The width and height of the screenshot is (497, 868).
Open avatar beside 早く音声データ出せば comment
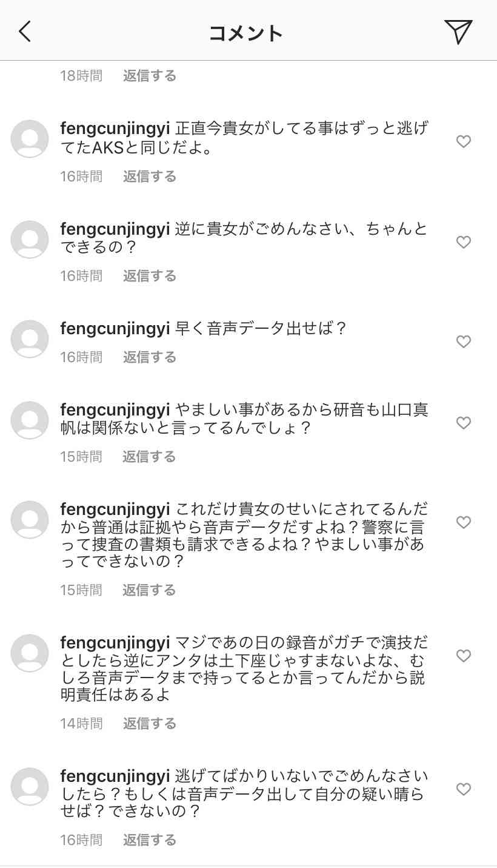pos(30,339)
